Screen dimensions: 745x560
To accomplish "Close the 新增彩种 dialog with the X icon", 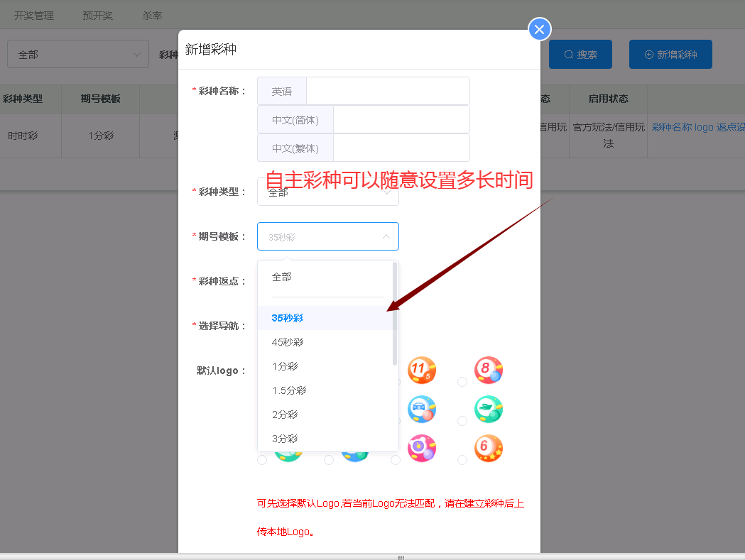I will point(540,29).
